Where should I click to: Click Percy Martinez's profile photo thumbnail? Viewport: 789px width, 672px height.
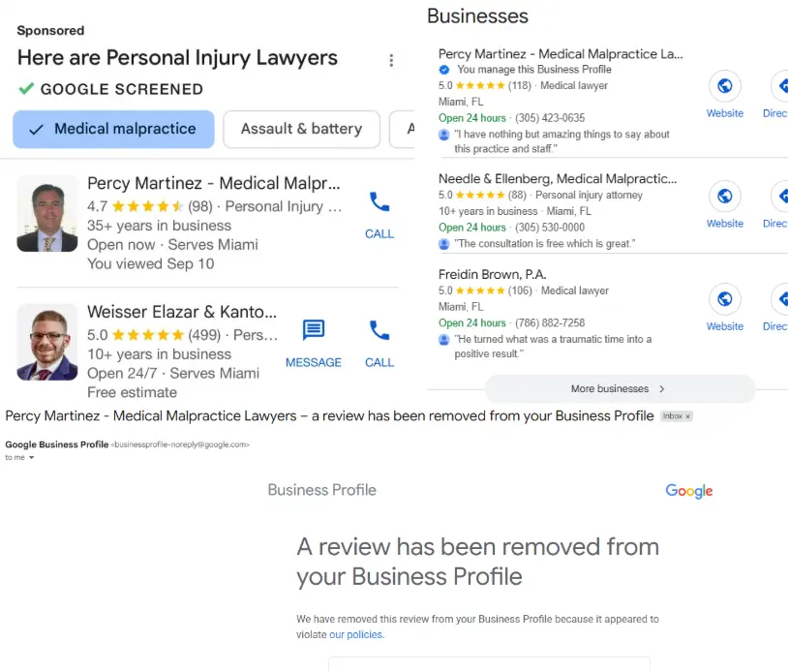pos(47,213)
